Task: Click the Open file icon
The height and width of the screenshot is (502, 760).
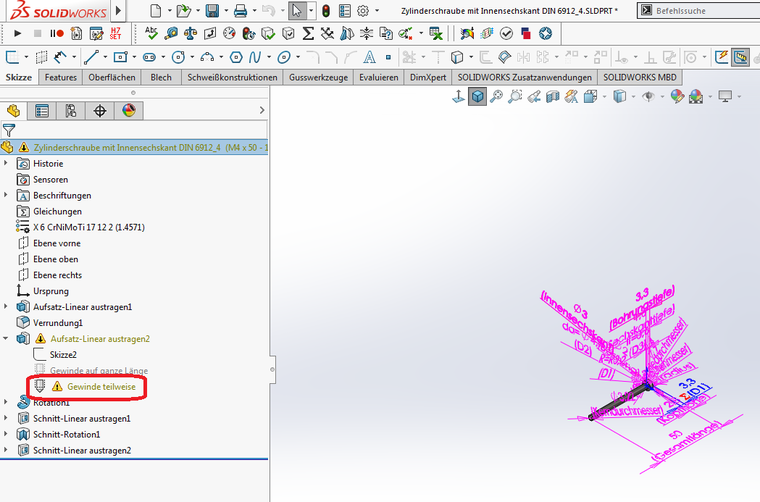Action: pos(183,10)
